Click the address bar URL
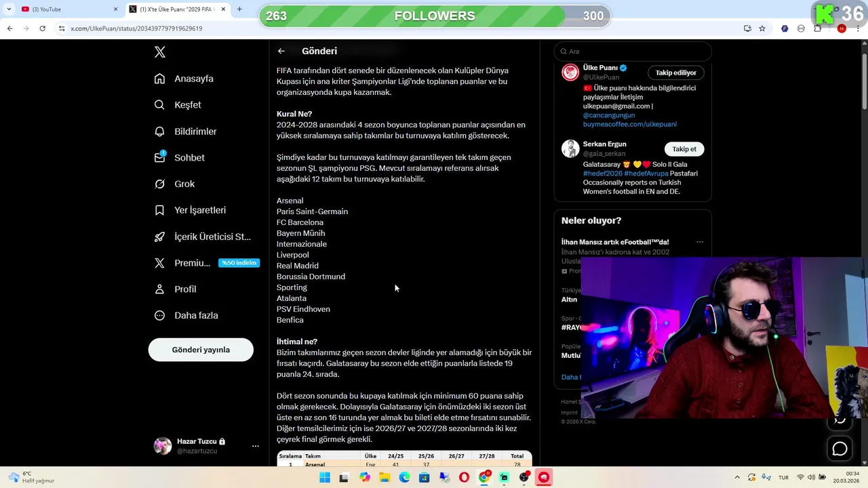The width and height of the screenshot is (868, 488). (x=136, y=28)
